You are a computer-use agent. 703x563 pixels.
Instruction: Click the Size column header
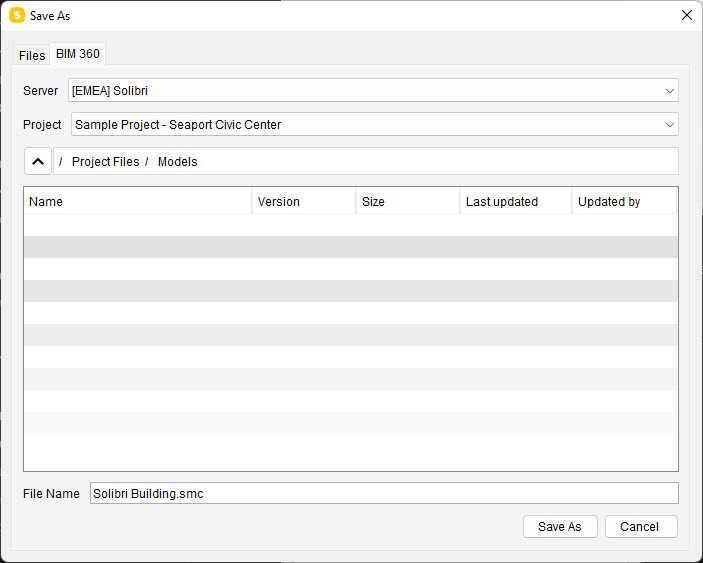pyautogui.click(x=407, y=202)
